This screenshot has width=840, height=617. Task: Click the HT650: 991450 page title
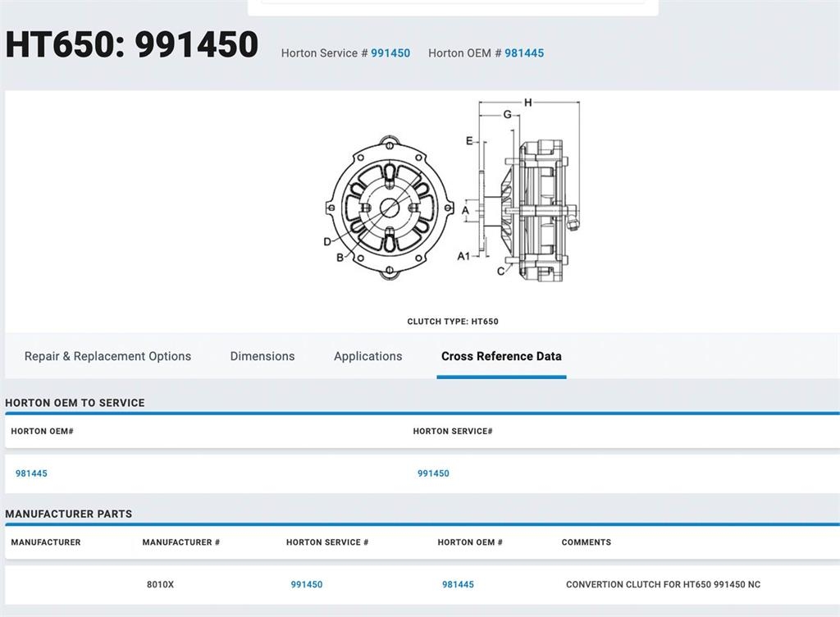click(132, 44)
